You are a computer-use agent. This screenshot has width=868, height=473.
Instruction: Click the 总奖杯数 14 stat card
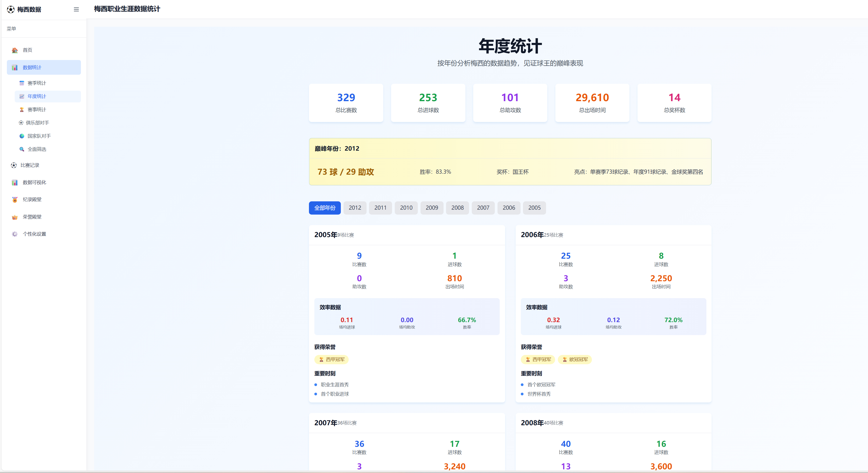[x=675, y=103]
